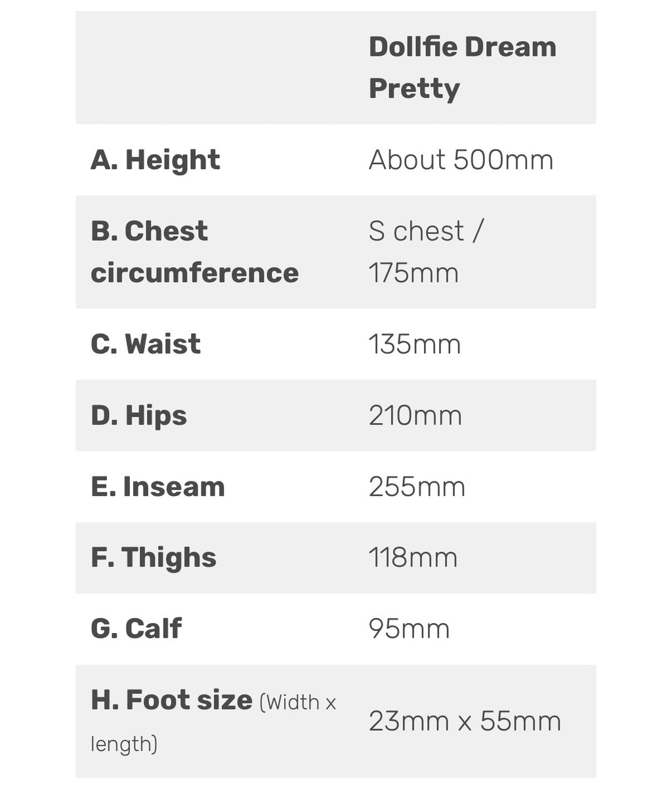Click the 118mm thighs value
Image resolution: width=672 pixels, height=799 pixels.
413,558
